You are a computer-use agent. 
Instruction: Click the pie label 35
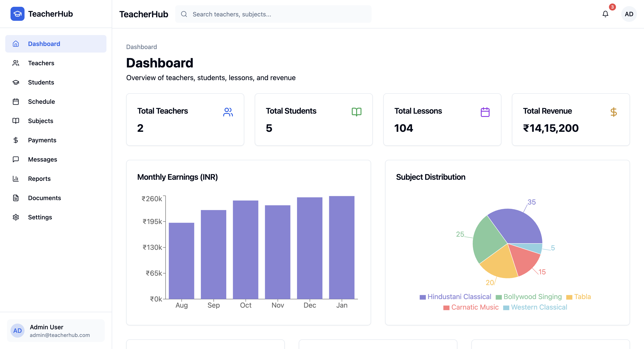tap(531, 202)
